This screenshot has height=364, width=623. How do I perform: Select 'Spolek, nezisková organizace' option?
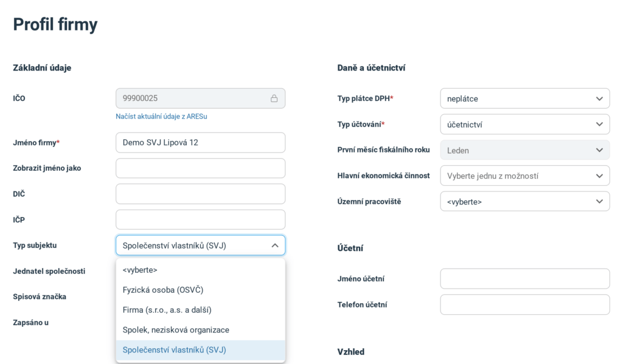coord(200,330)
